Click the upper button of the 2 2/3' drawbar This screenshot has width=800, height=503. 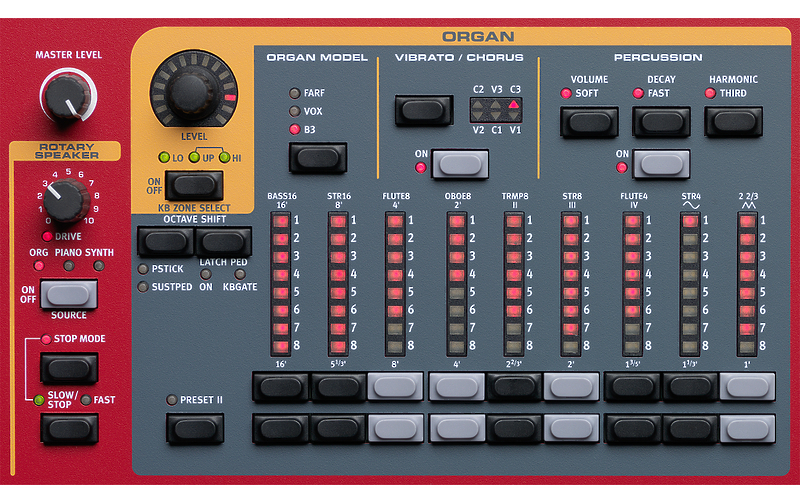(514, 387)
